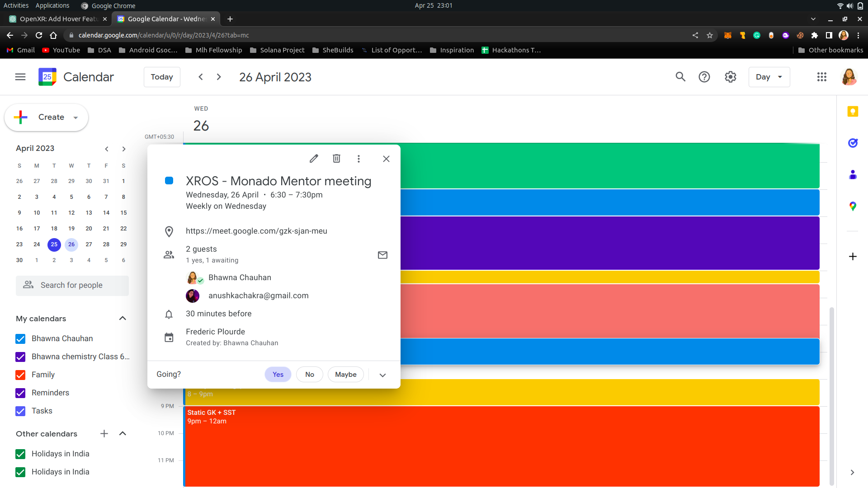The image size is (868, 488).
Task: Open the event edit (pencil) icon
Action: [x=314, y=158]
